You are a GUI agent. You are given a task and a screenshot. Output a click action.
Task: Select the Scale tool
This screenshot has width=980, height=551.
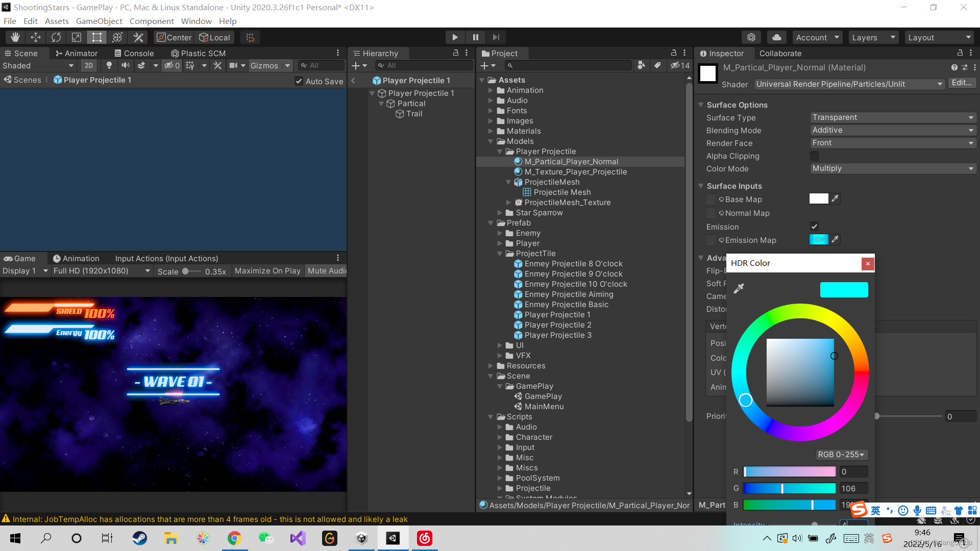(77, 37)
